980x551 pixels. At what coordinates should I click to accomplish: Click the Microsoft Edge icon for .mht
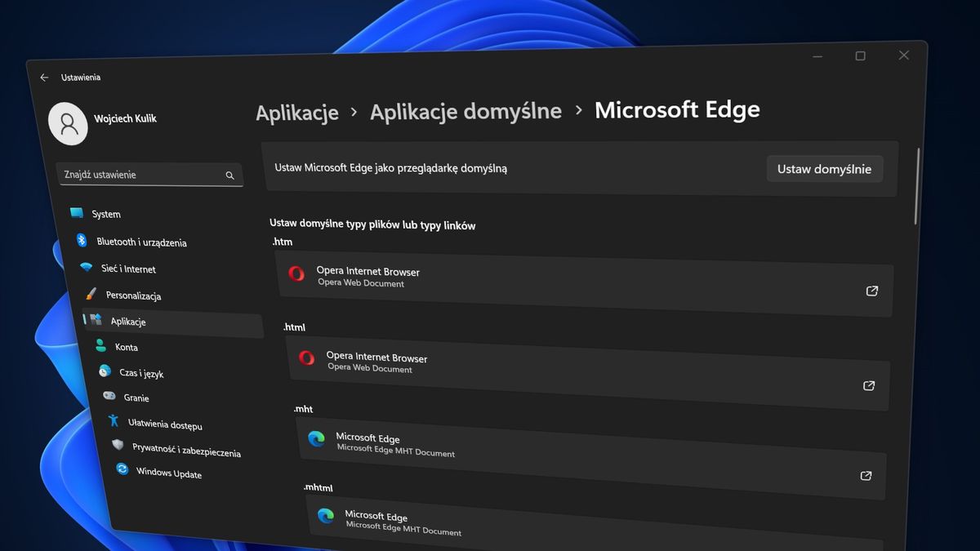pos(317,440)
